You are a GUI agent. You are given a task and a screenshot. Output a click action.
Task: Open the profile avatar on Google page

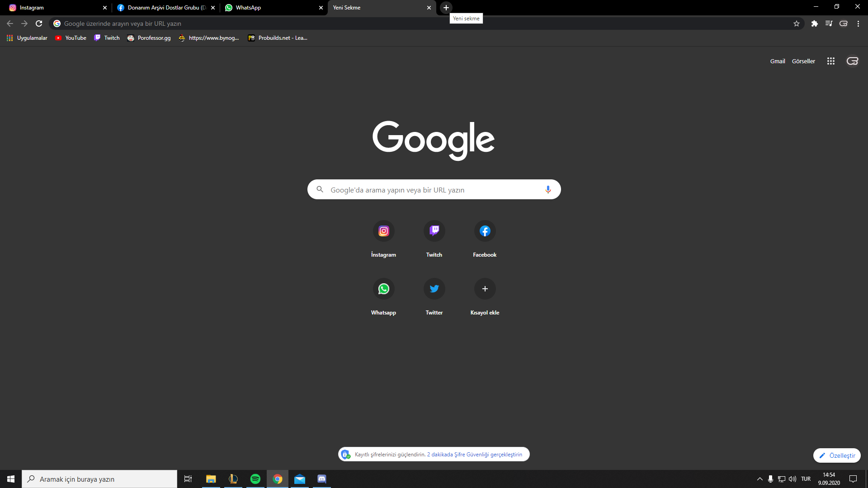852,61
